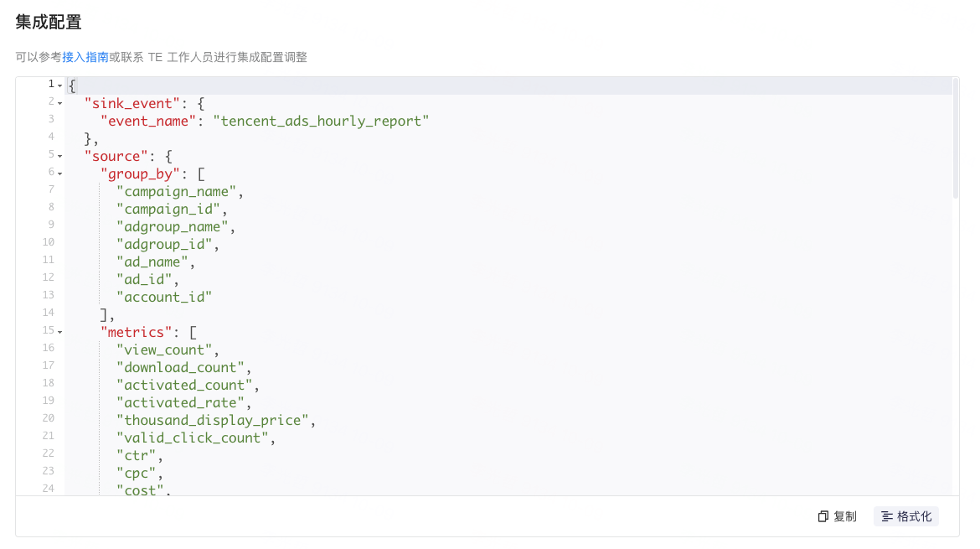Click the "account_id" entry
Image resolution: width=980 pixels, height=549 pixels.
[x=163, y=297]
